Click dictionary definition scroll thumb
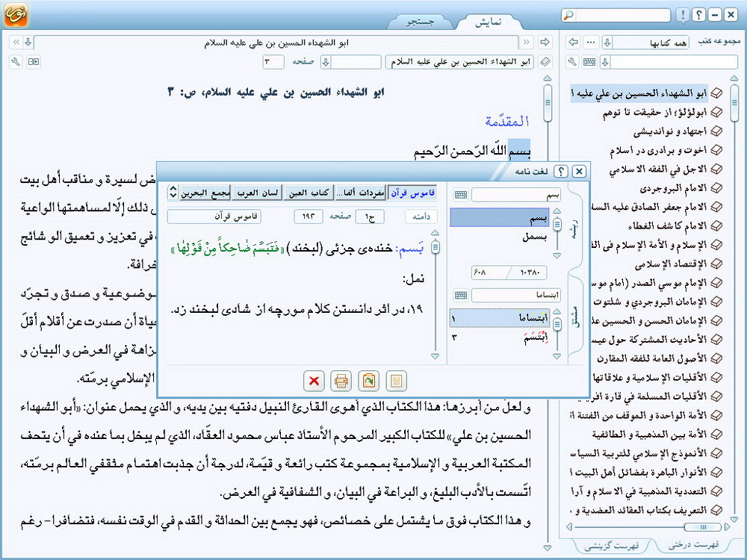Image resolution: width=747 pixels, height=560 pixels. click(435, 246)
